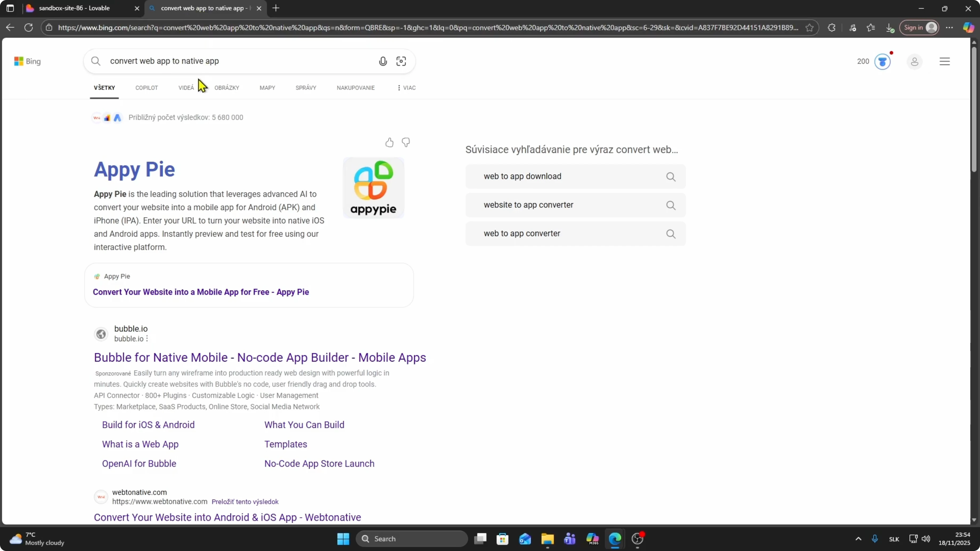Open Copilot sidebar icon
Viewport: 980px width, 551px height.
968,27
